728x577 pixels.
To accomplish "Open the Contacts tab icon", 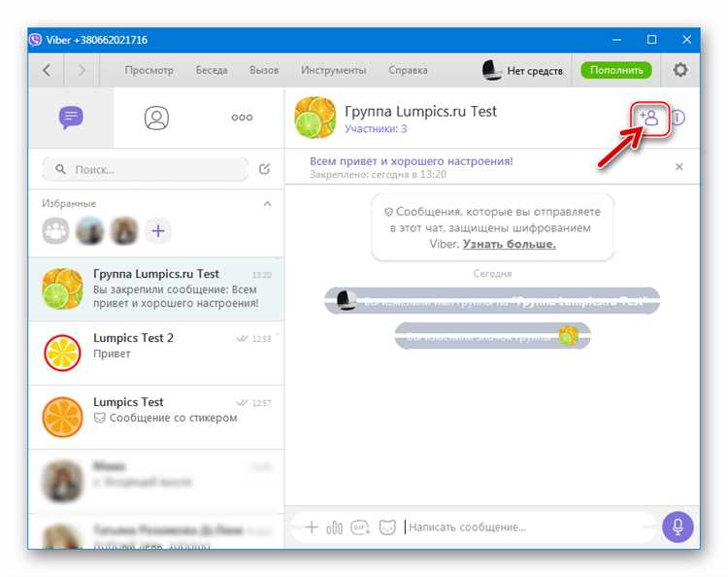I will pos(156,118).
